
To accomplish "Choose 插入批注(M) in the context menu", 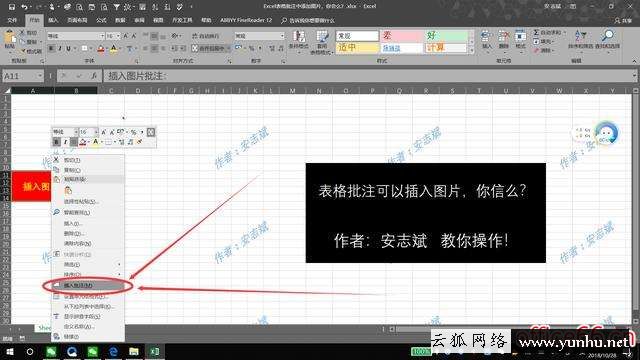I will click(x=88, y=285).
